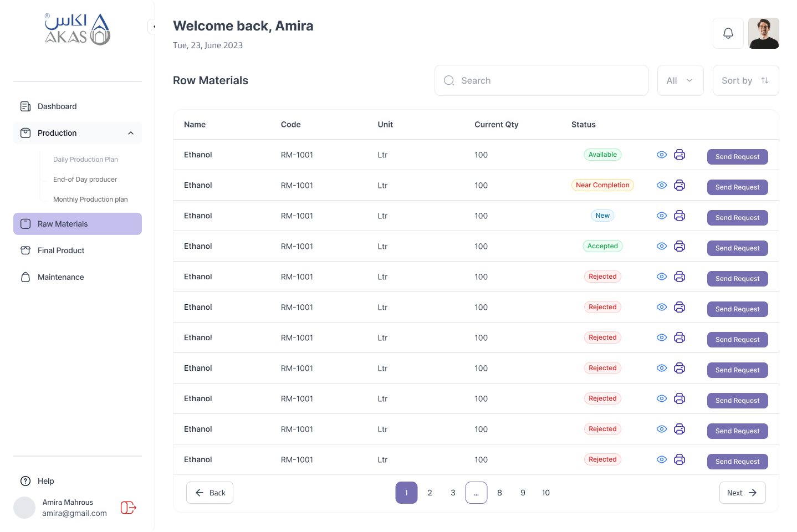This screenshot has width=797, height=532.
Task: Go to the Next page
Action: [743, 493]
